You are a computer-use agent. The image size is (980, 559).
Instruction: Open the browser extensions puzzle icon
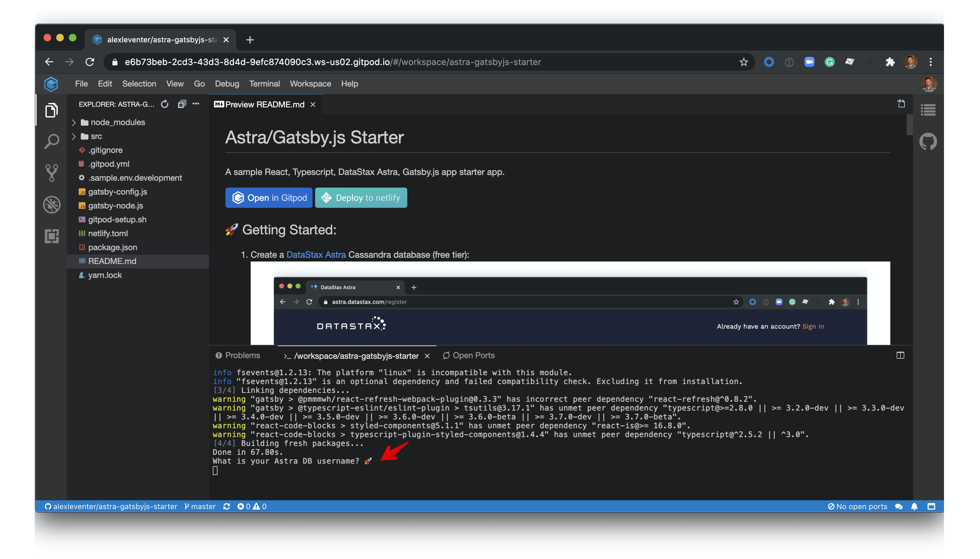click(x=890, y=62)
